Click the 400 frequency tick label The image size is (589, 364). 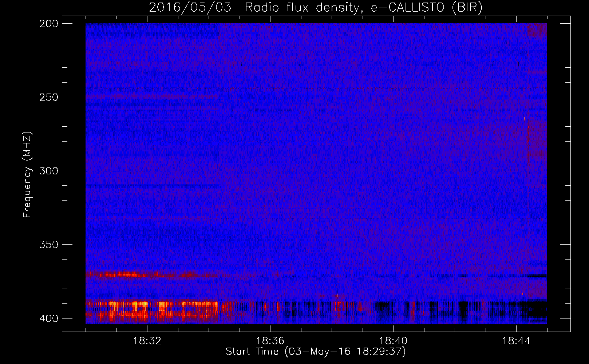click(x=49, y=318)
